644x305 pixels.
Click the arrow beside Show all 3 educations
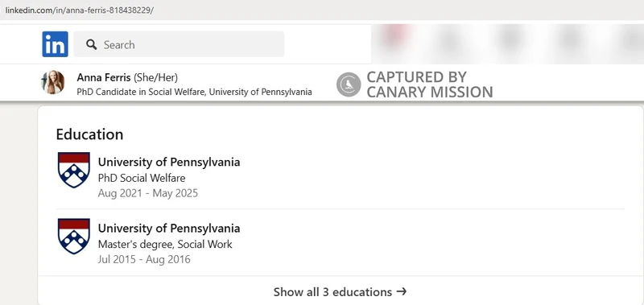click(x=402, y=291)
